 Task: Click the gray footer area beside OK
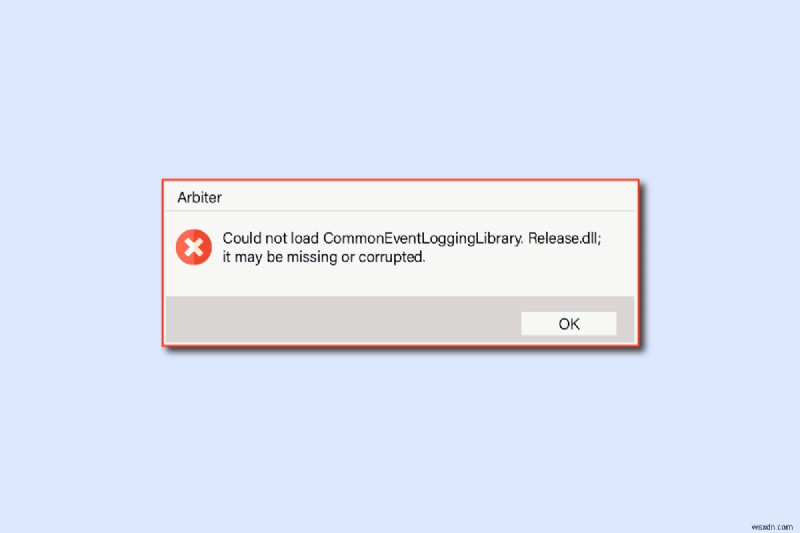tap(343, 320)
